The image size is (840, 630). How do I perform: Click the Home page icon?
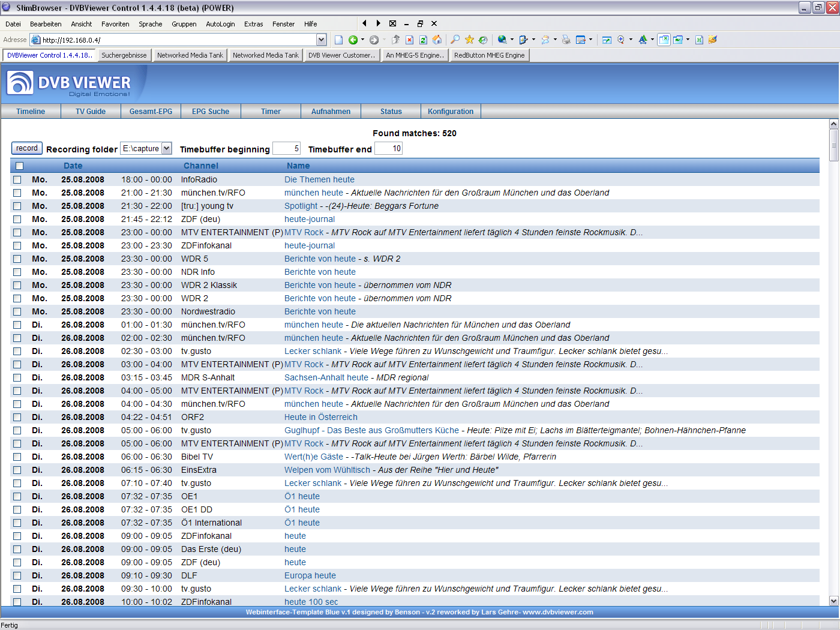[437, 40]
